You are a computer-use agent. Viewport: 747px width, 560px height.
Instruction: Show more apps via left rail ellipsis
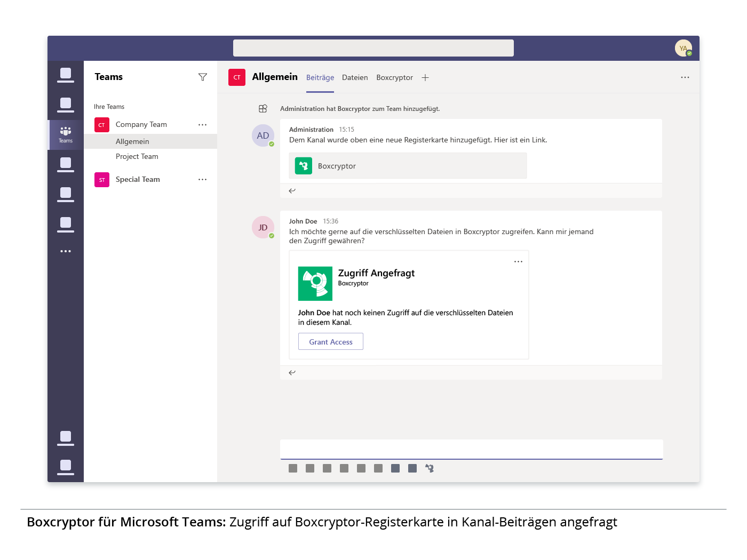point(66,251)
